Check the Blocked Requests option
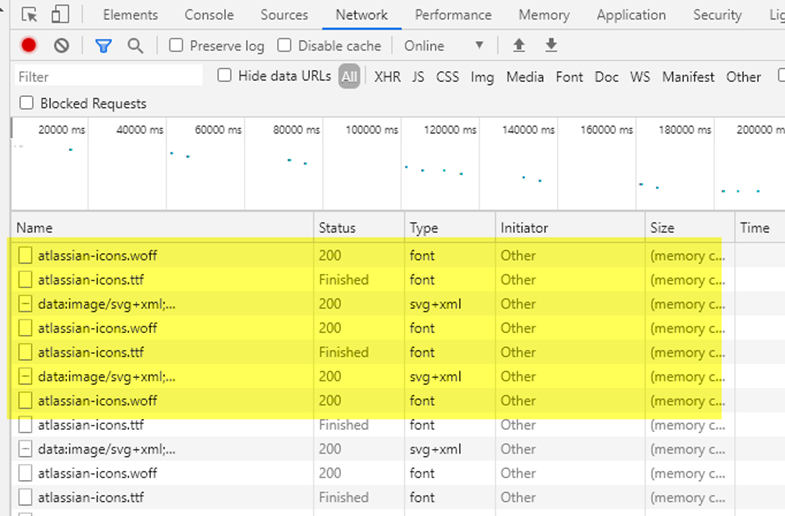The image size is (785, 516). [x=26, y=103]
